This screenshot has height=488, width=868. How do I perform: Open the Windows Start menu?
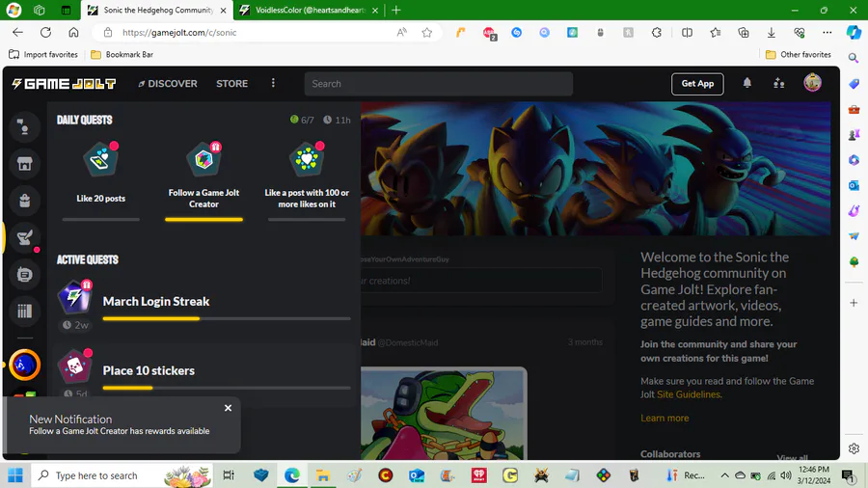pos(15,475)
